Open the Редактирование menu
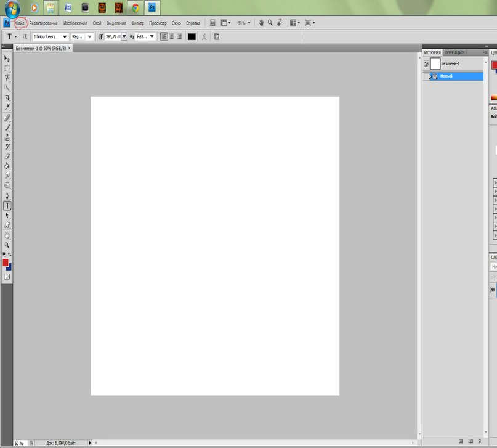 (44, 23)
